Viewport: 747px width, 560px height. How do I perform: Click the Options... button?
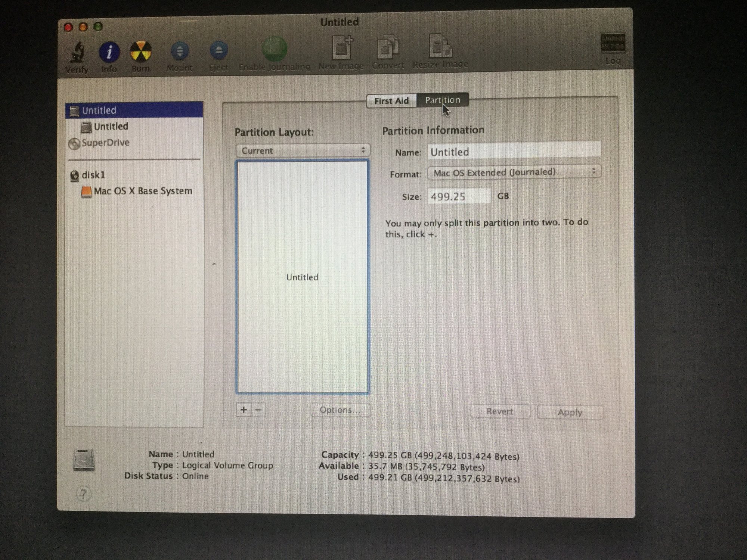340,410
